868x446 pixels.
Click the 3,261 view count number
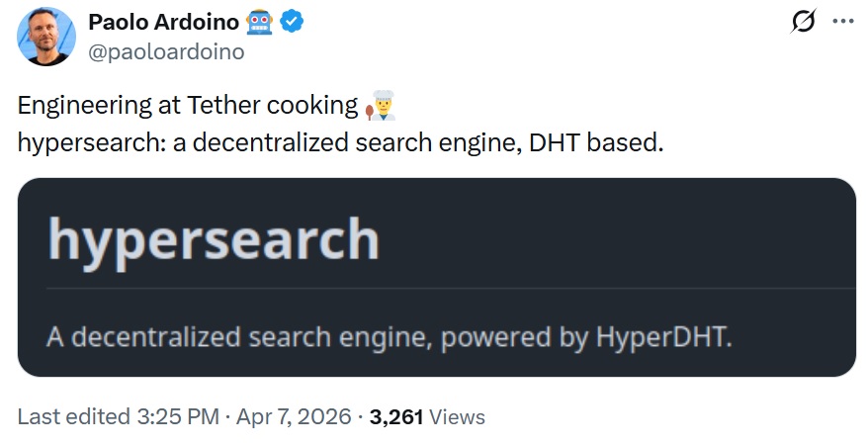(x=395, y=416)
